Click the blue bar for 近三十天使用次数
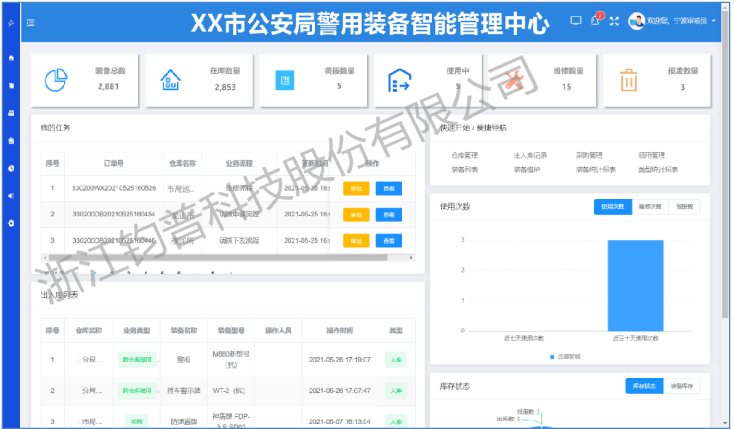The width and height of the screenshot is (734, 429). pos(635,286)
